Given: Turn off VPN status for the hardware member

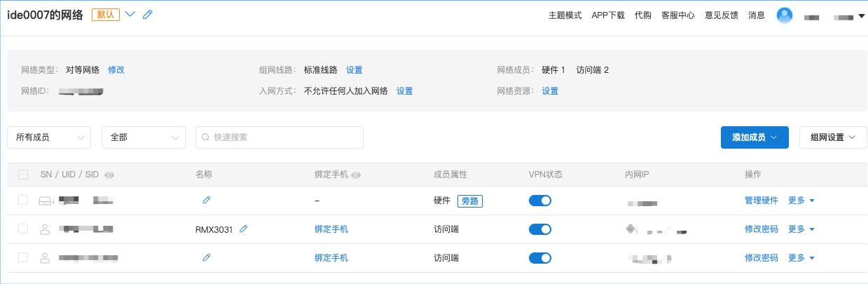Looking at the screenshot, I should pos(539,201).
